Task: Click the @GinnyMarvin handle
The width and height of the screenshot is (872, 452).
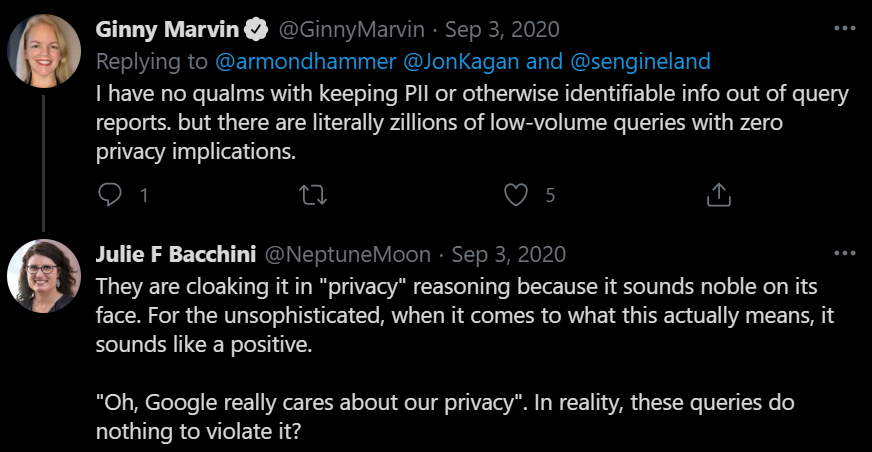Action: coord(351,29)
